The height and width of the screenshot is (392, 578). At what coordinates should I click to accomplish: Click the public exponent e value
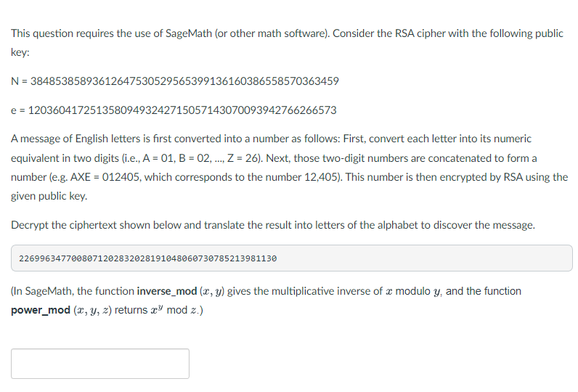click(x=182, y=110)
